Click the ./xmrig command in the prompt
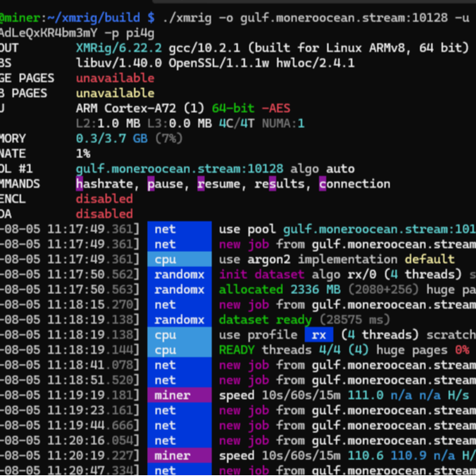Viewport: 476px width, 476px height. pos(187,18)
